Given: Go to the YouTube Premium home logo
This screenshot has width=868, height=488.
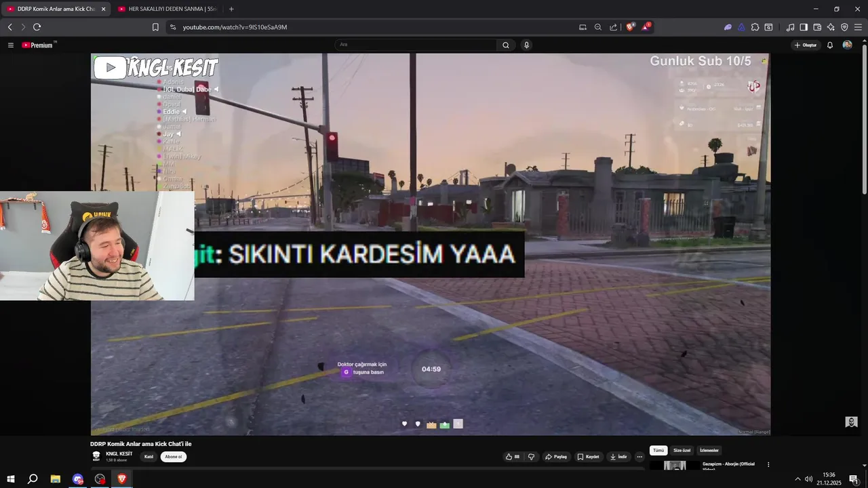Looking at the screenshot, I should pyautogui.click(x=39, y=45).
